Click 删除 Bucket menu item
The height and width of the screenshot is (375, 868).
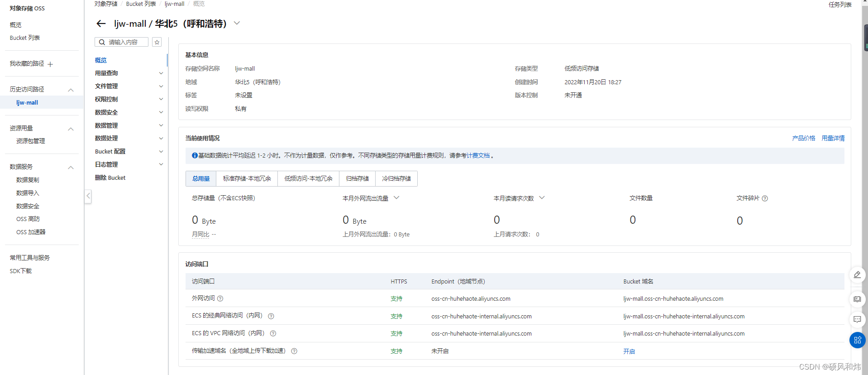tap(110, 178)
